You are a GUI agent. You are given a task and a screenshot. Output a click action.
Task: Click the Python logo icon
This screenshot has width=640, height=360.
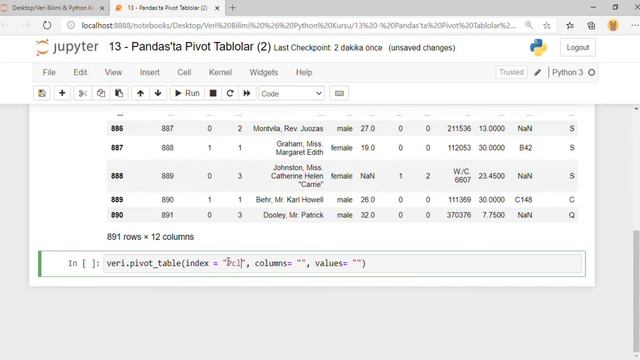point(538,48)
